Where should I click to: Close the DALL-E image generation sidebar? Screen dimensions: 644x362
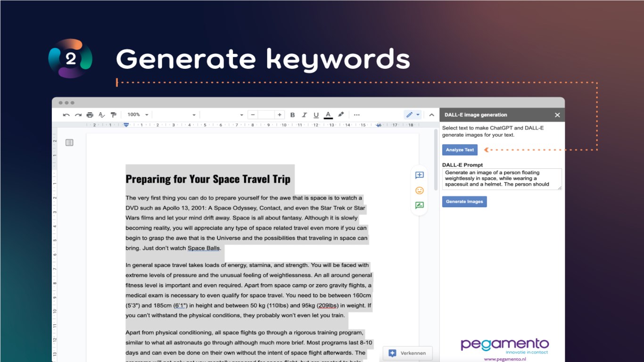point(557,115)
